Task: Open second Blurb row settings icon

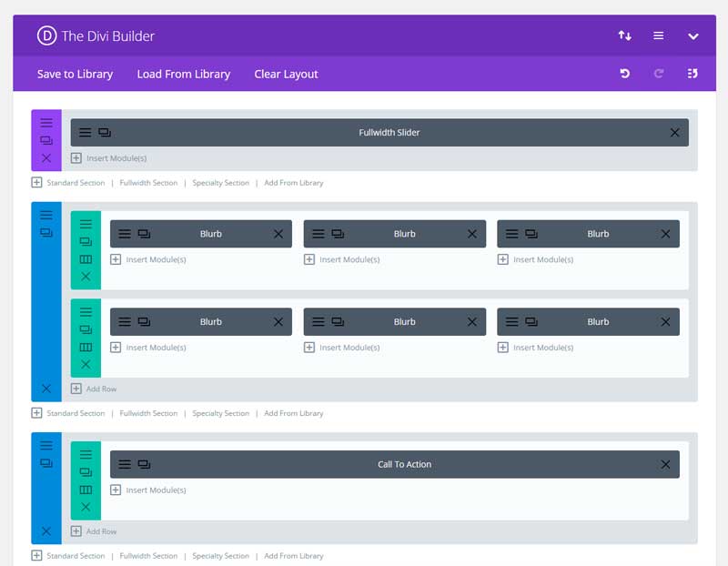Action: pos(86,311)
